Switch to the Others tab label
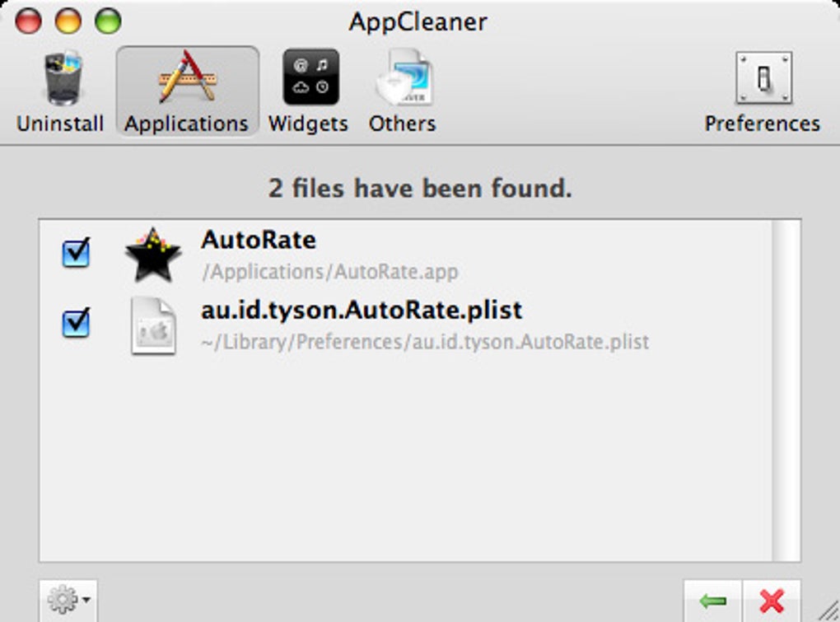840x622 pixels. coord(403,124)
